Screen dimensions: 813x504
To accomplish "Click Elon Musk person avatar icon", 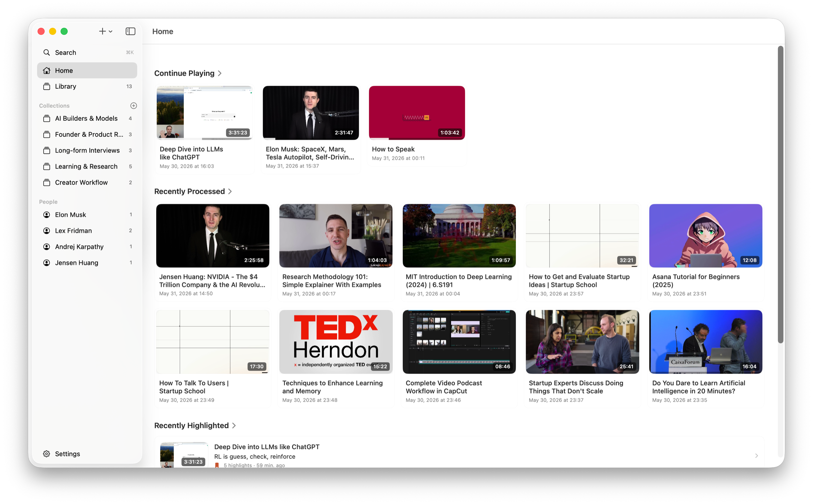I will pyautogui.click(x=47, y=215).
